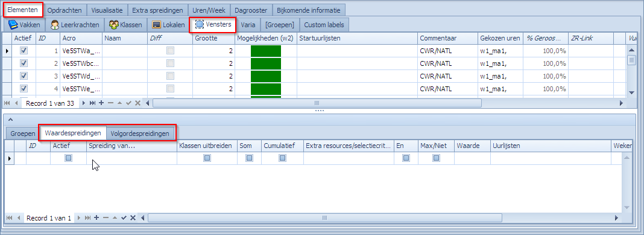This screenshot has height=235, width=644.
Task: Sort by the Grootte column header
Action: point(213,38)
